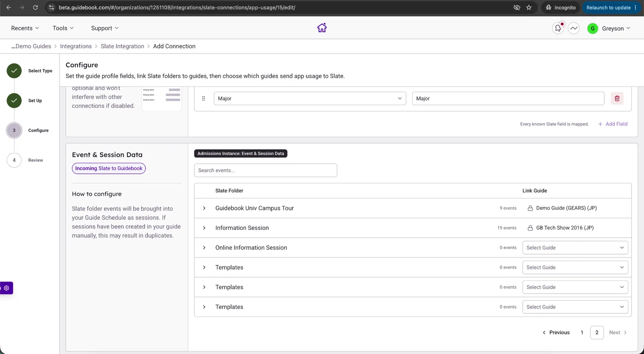Open the Recents menu
Viewport: 644px width, 354px height.
(x=25, y=28)
